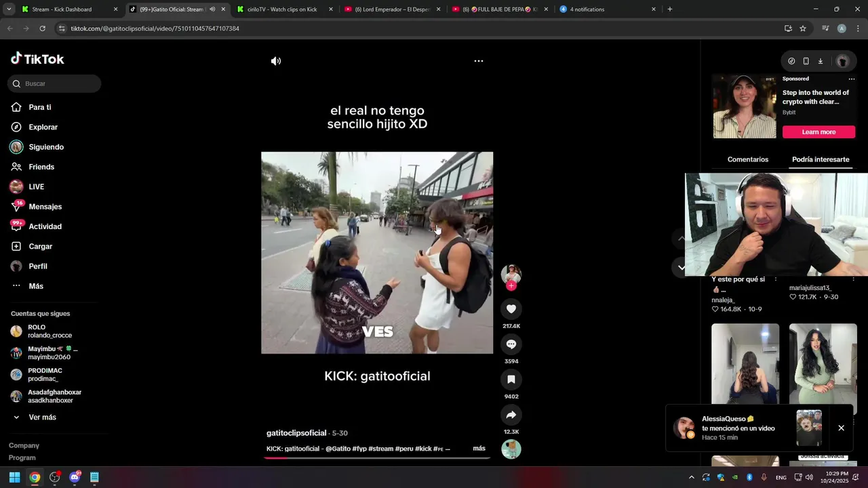
Task: Switch to Lord Emperador browser tab
Action: coord(392,9)
